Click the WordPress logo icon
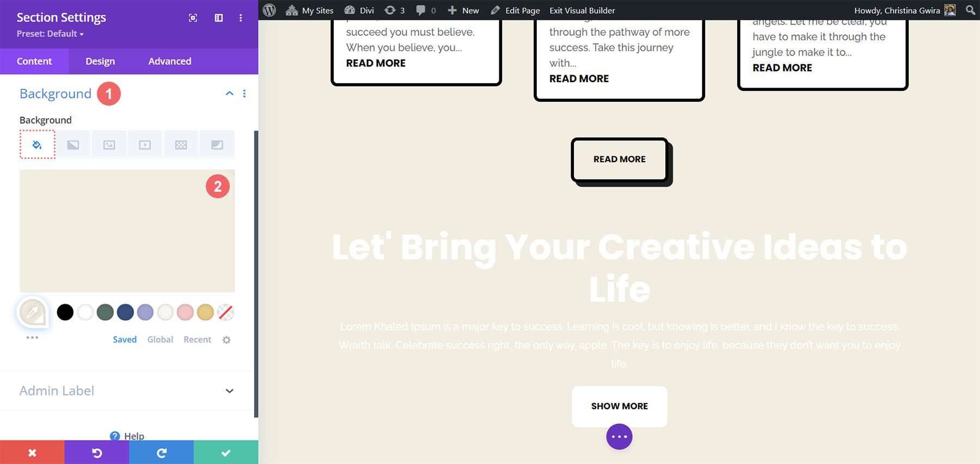Image resolution: width=980 pixels, height=464 pixels. click(x=269, y=10)
